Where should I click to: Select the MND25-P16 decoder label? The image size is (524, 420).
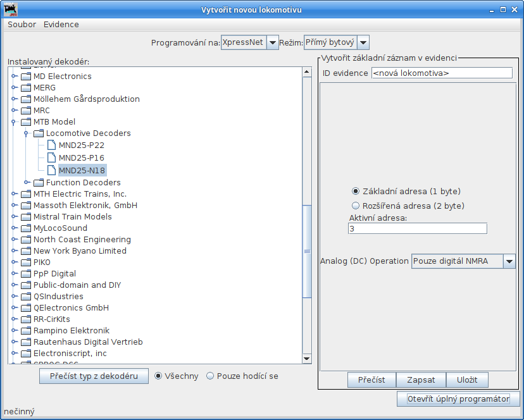click(x=82, y=157)
